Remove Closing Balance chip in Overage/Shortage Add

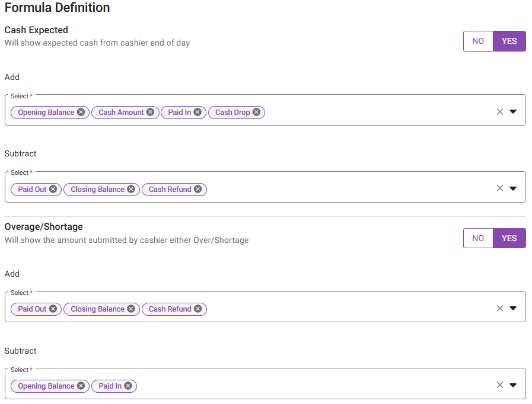130,309
